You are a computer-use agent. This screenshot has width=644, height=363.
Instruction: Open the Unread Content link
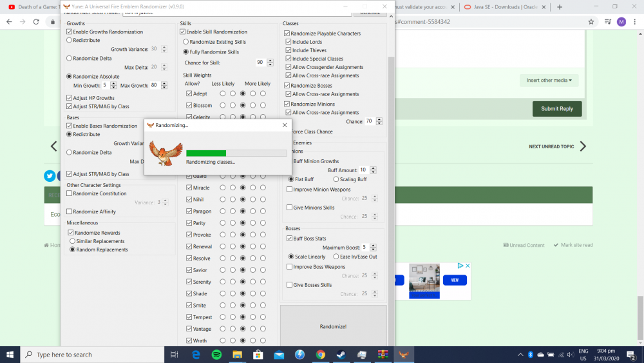point(524,245)
